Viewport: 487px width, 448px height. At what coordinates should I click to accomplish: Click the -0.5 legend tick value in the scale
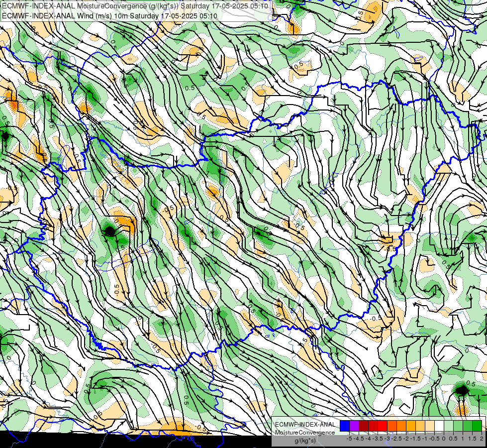(434, 439)
